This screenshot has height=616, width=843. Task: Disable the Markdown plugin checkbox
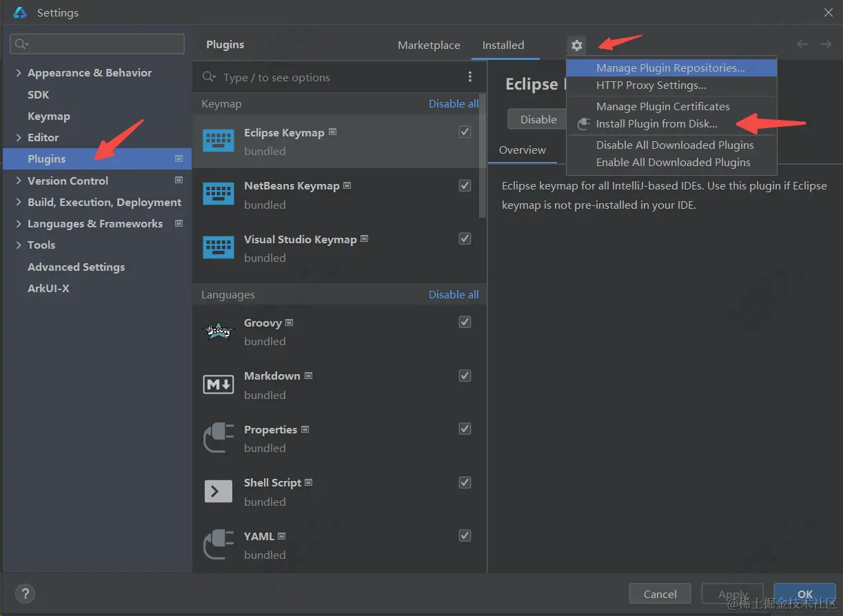point(465,376)
